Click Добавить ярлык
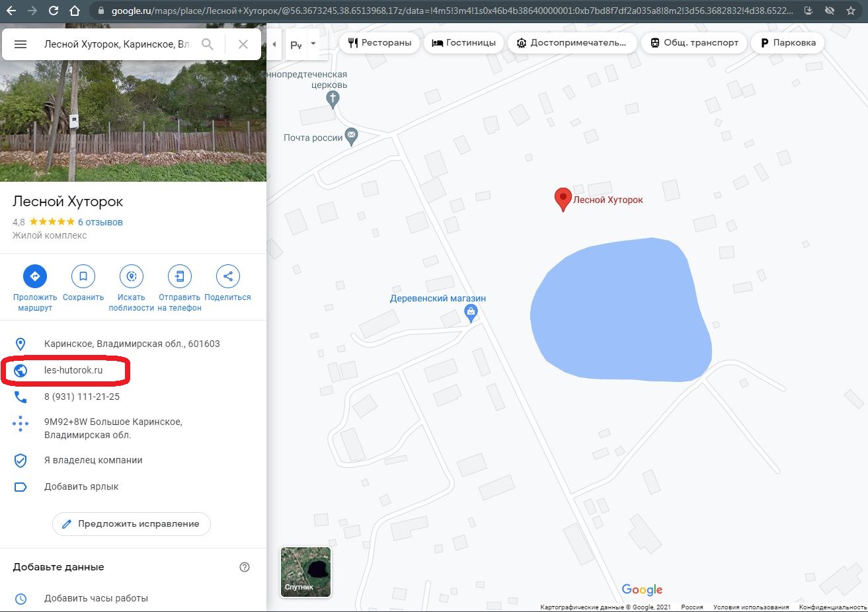 [81, 486]
